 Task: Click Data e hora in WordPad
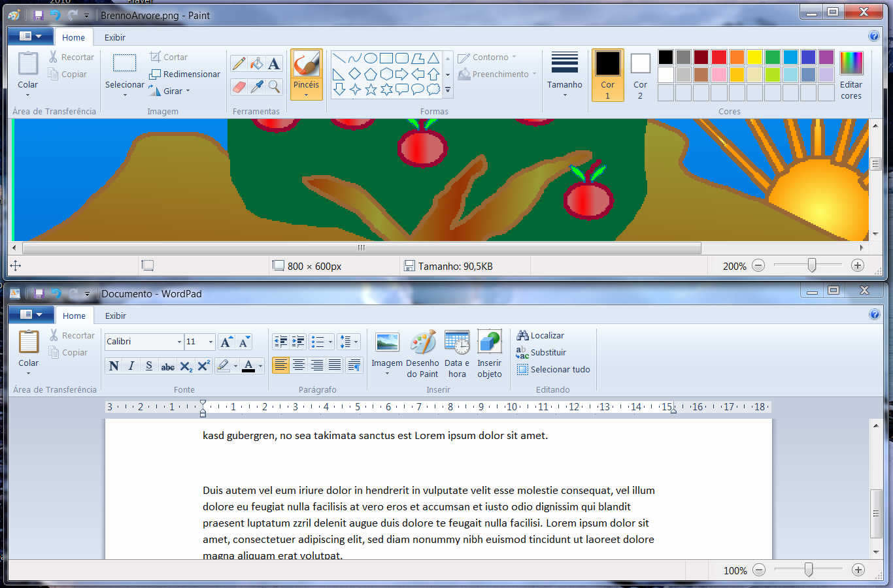click(457, 355)
